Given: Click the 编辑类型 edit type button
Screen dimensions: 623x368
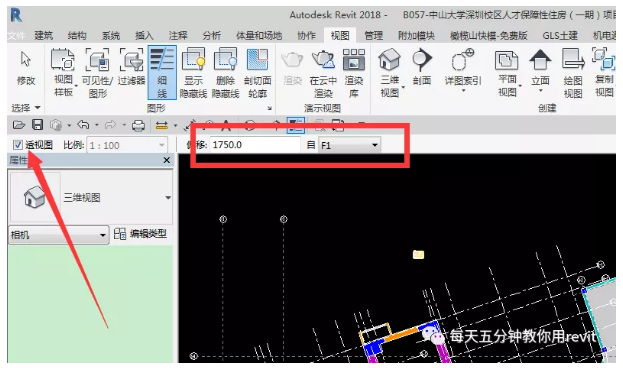Looking at the screenshot, I should coord(140,234).
